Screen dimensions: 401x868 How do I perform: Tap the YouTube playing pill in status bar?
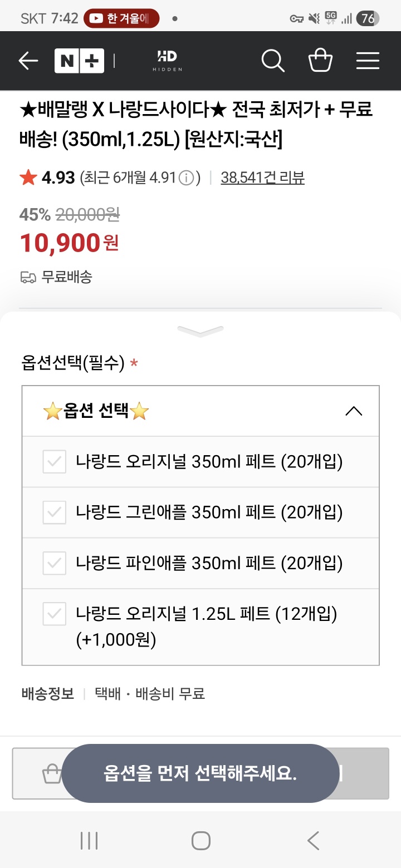coord(121,18)
